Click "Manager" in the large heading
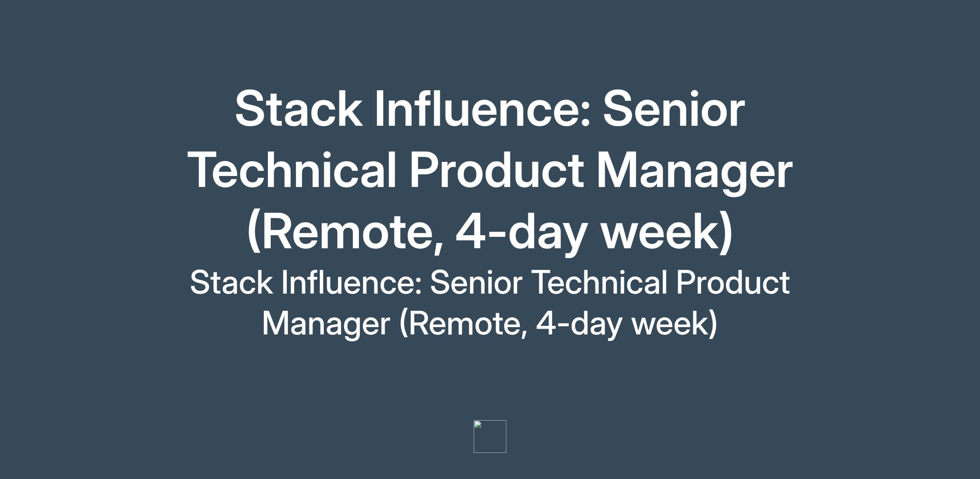 click(694, 169)
